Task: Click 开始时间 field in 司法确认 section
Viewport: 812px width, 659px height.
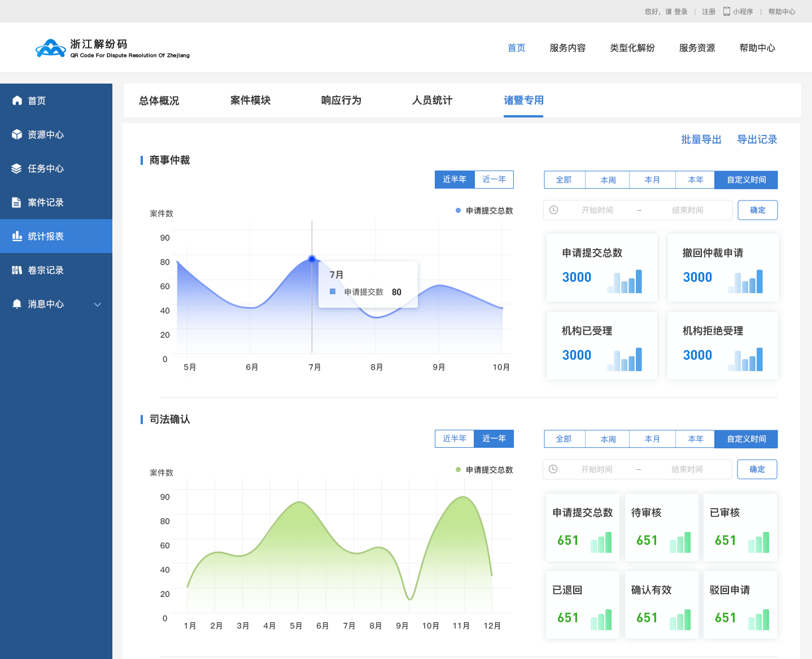Action: [597, 469]
